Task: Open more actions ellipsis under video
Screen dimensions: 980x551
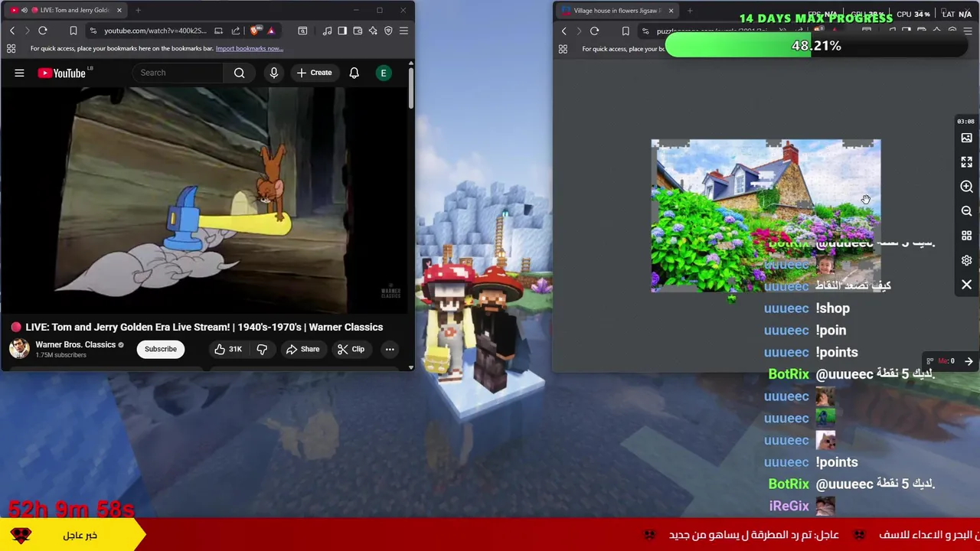Action: [x=390, y=349]
